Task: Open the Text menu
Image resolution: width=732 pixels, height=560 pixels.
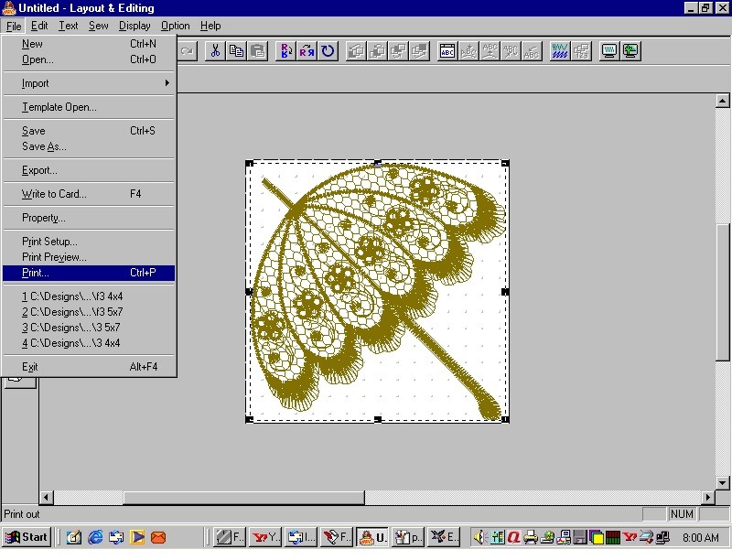Action: click(68, 27)
